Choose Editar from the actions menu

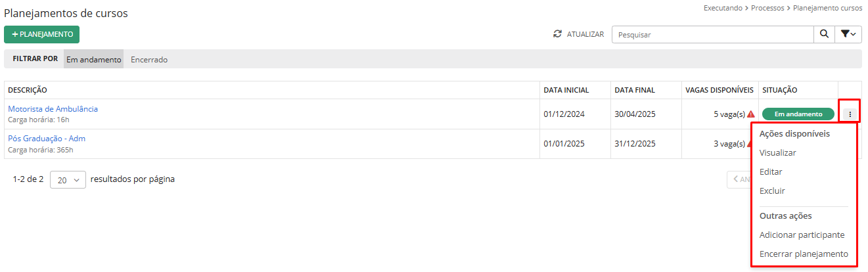(771, 171)
